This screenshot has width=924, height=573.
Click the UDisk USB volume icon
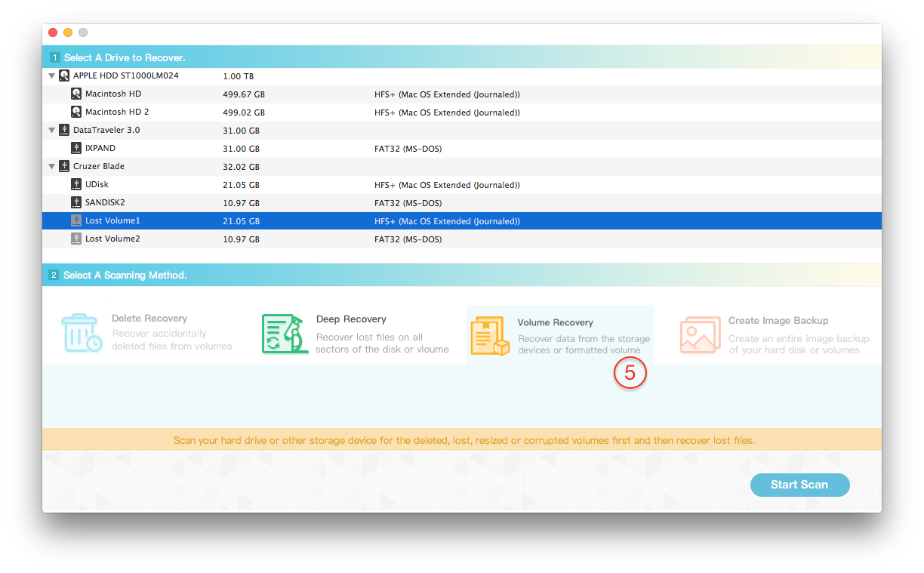(76, 184)
